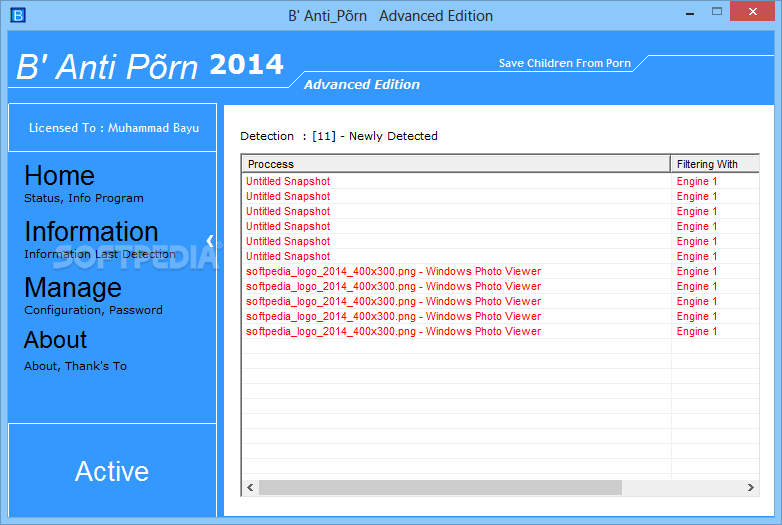
Task: Click the left arrow of horizontal scrollbar
Action: (x=250, y=488)
